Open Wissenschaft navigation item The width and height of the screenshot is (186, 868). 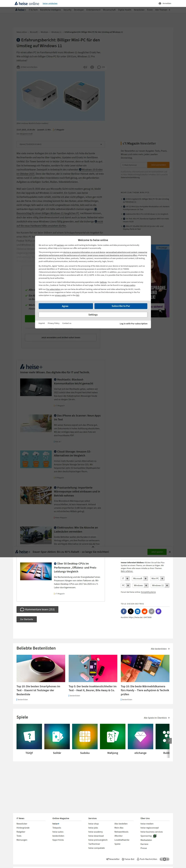109,10
